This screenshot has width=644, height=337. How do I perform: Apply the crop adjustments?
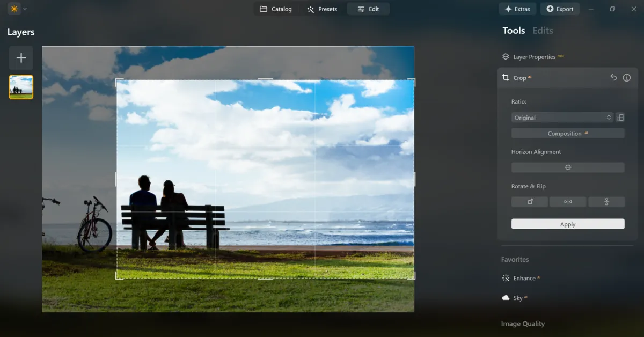[x=568, y=224]
